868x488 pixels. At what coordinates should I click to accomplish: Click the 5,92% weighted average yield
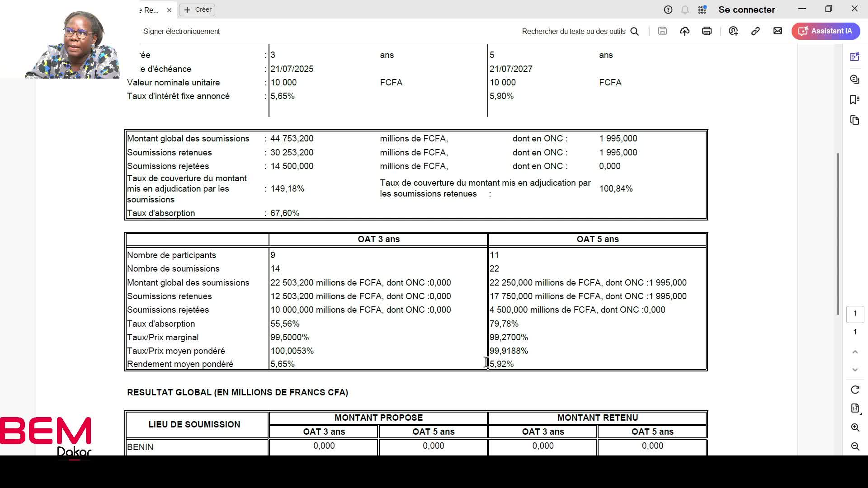pos(502,364)
